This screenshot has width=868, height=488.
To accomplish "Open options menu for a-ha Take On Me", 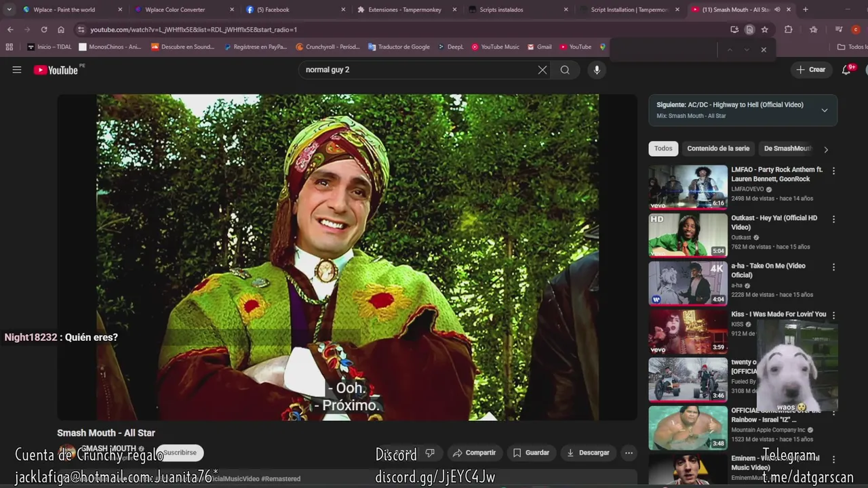I will point(833,268).
